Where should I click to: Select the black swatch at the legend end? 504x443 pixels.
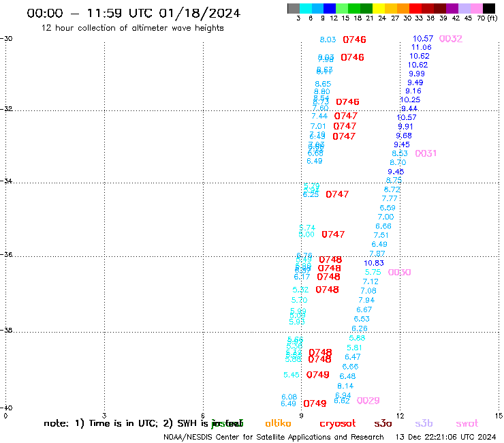pos(488,8)
